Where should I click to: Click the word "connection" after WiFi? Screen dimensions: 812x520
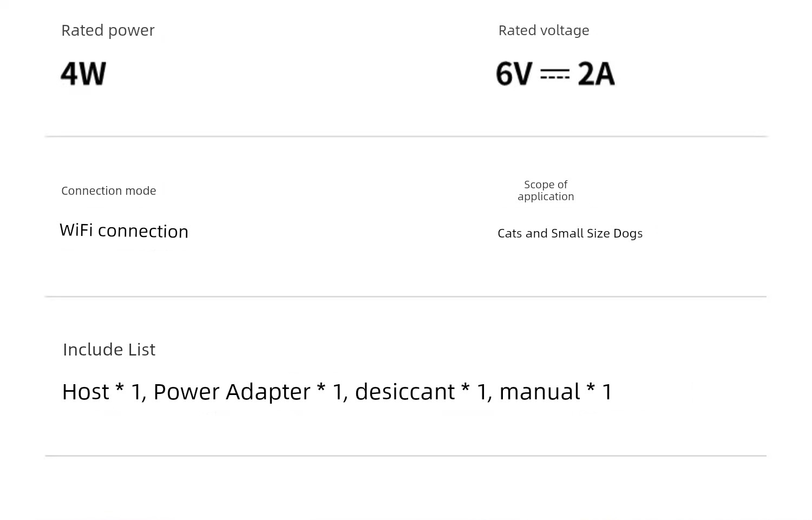point(143,231)
